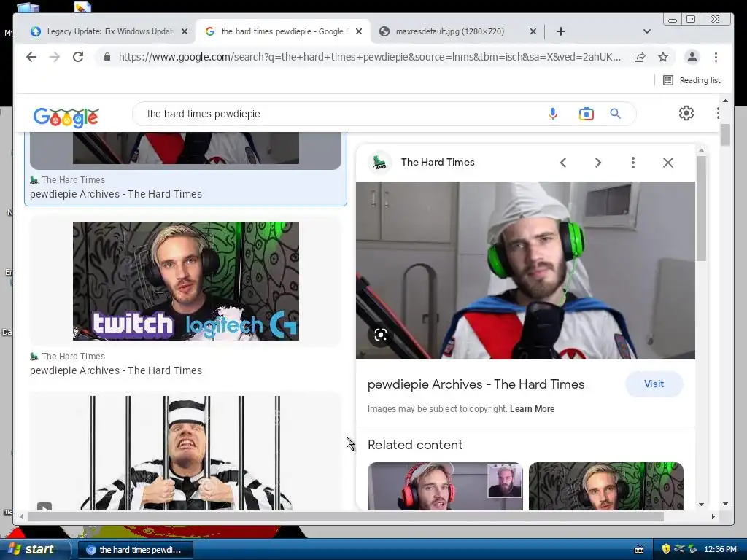Image resolution: width=747 pixels, height=560 pixels.
Task: Click pewdiepie Archives caption under twitch image
Action: tap(116, 370)
